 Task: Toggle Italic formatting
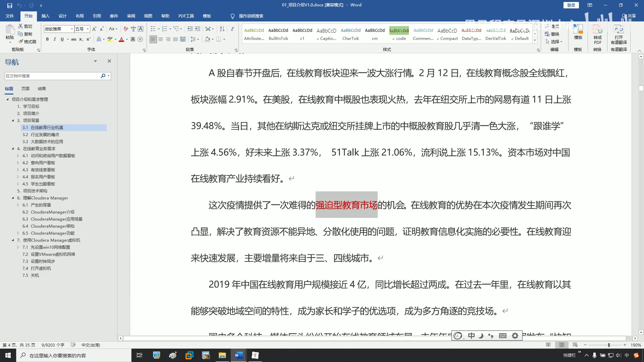55,39
